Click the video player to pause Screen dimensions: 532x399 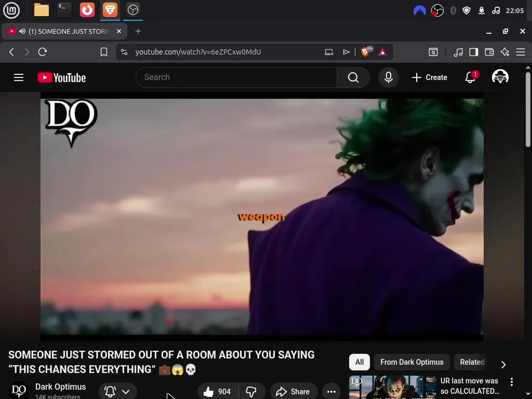point(262,217)
